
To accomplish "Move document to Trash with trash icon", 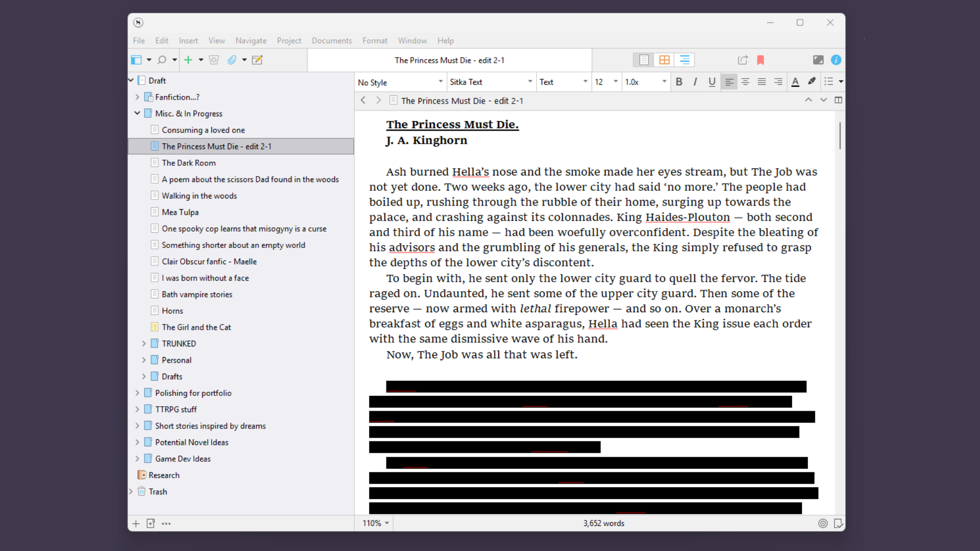I will [214, 60].
